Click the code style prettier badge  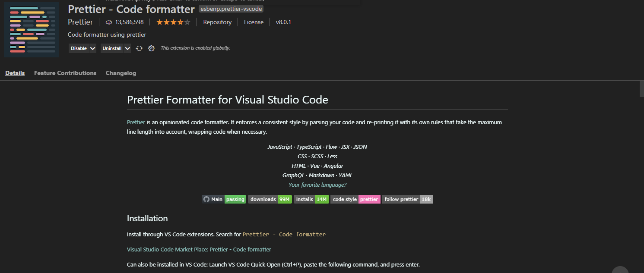pos(355,199)
